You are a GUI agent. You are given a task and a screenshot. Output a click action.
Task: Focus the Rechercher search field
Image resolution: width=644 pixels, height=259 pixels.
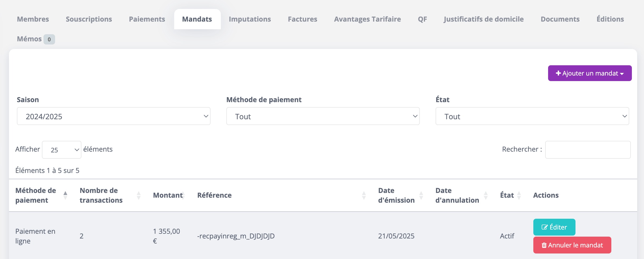pyautogui.click(x=588, y=150)
